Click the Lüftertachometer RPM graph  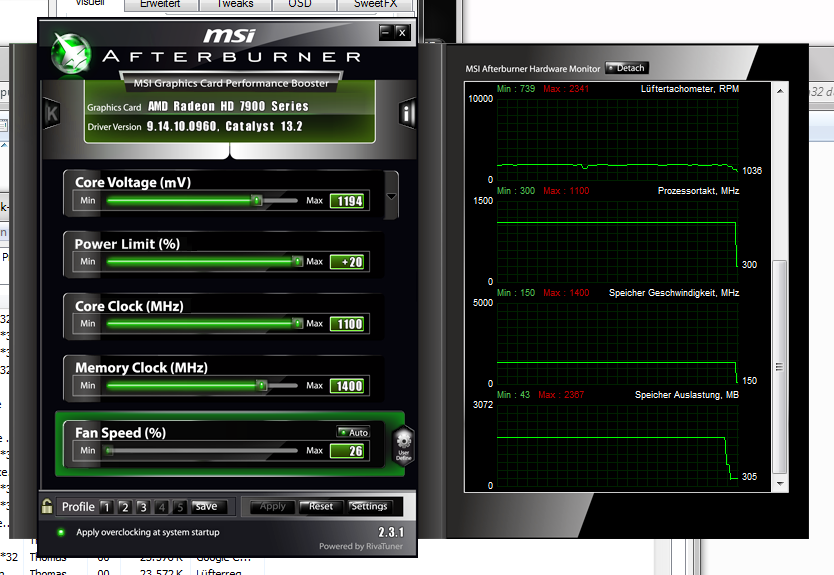coord(618,139)
